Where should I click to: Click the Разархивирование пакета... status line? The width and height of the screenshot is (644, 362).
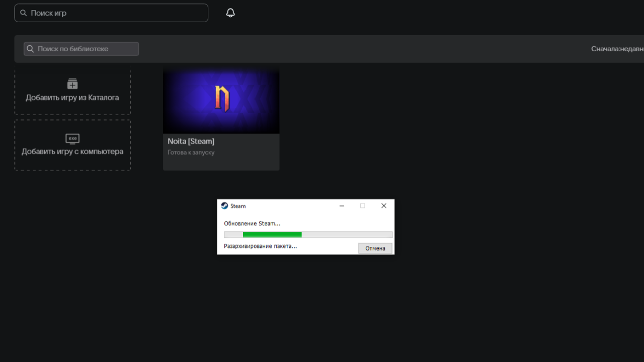pos(261,246)
